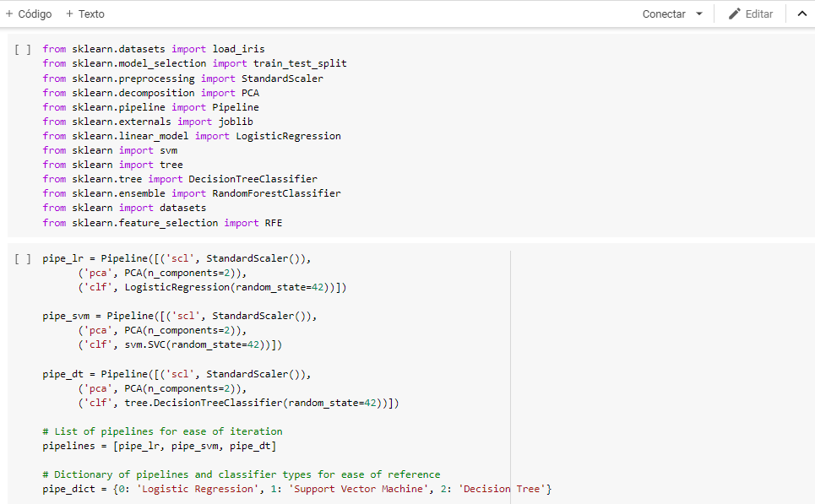815x504 pixels.
Task: Collapse header with the up chevron
Action: (x=802, y=14)
